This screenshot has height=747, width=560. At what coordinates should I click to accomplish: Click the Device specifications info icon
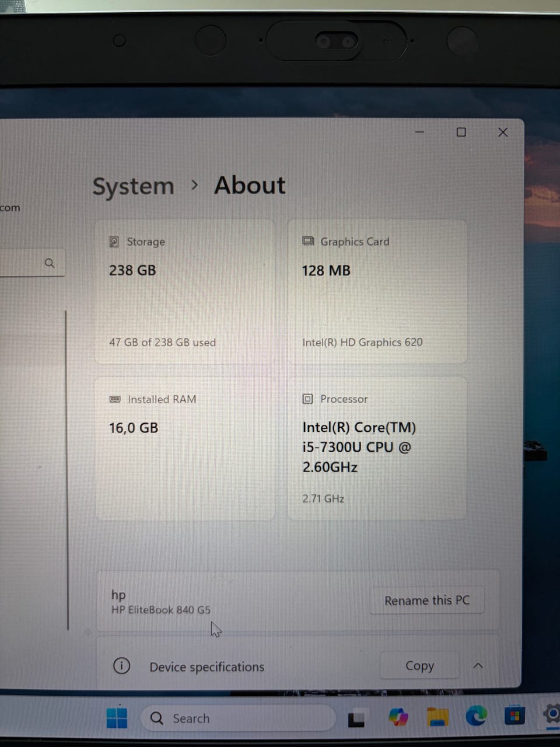tap(121, 666)
